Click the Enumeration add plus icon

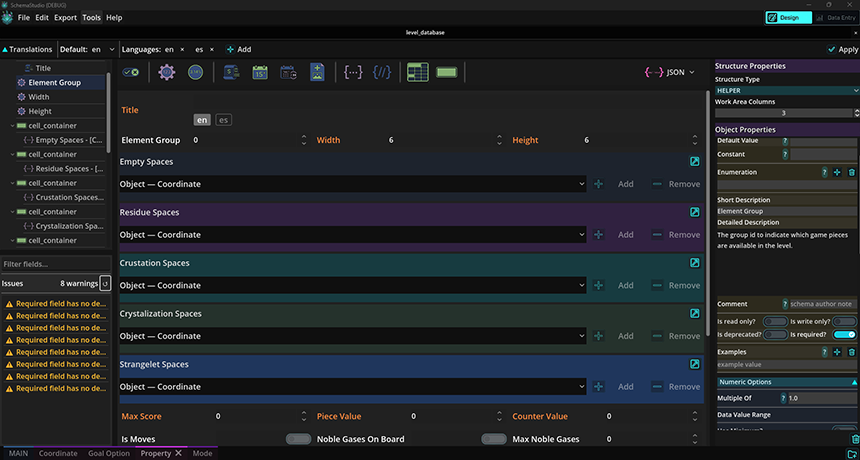(837, 172)
